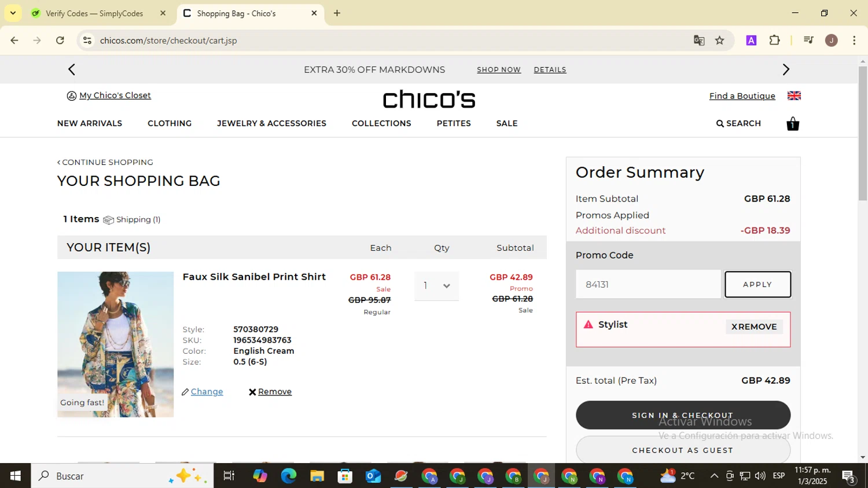868x488 pixels.
Task: Open Outlook from taskbar
Action: click(x=373, y=476)
